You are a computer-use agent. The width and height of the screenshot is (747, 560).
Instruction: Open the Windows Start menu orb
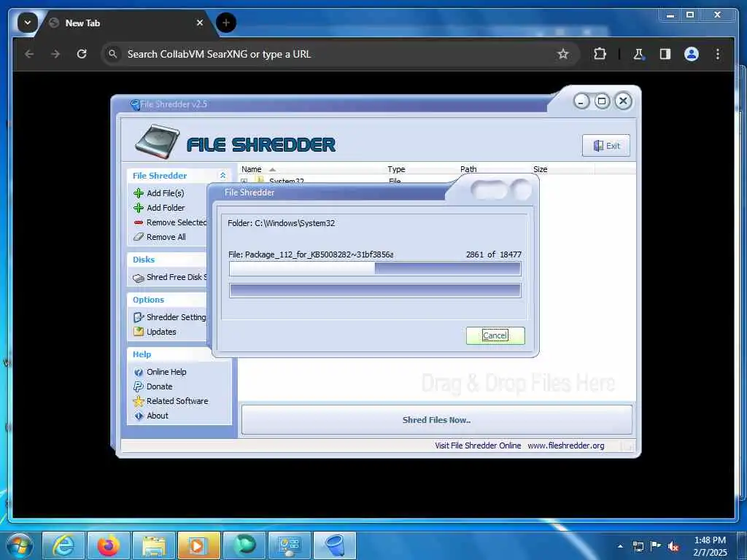[x=20, y=545]
